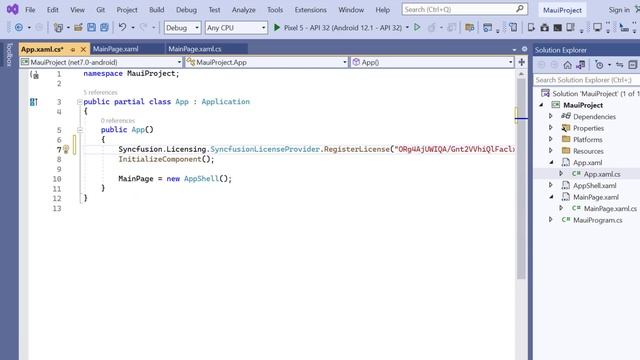Switch views icon in Solution Explorer
640x360 pixels.
581,65
